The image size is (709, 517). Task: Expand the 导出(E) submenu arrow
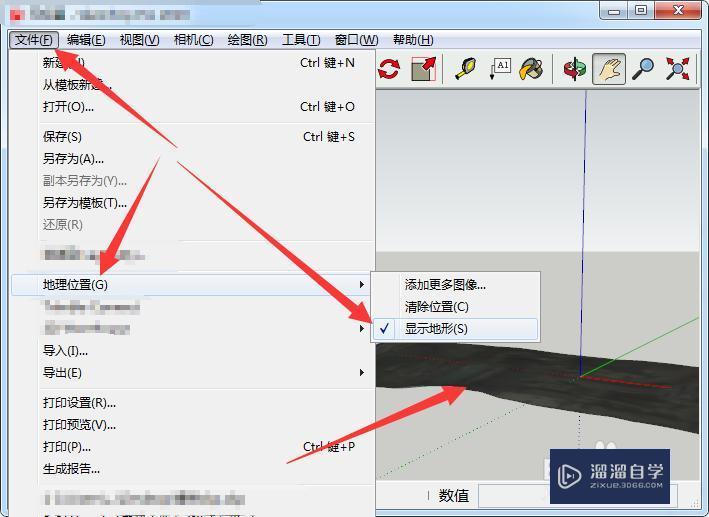pyautogui.click(x=361, y=373)
